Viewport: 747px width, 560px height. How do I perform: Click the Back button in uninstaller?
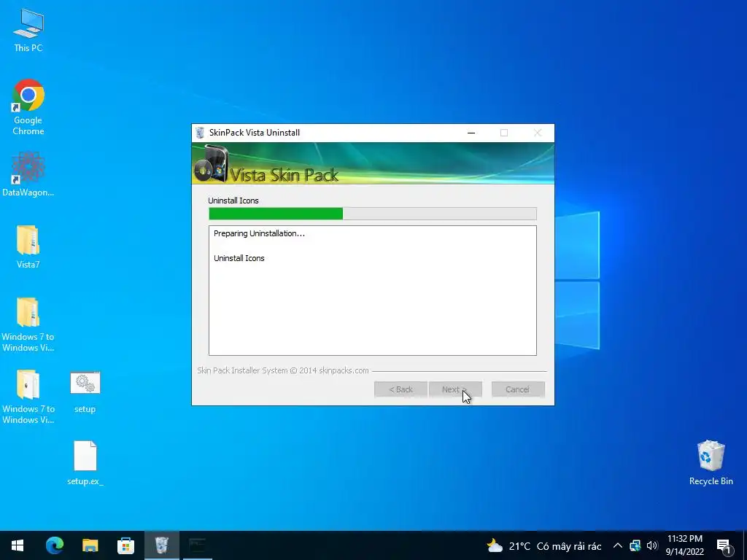pos(400,389)
